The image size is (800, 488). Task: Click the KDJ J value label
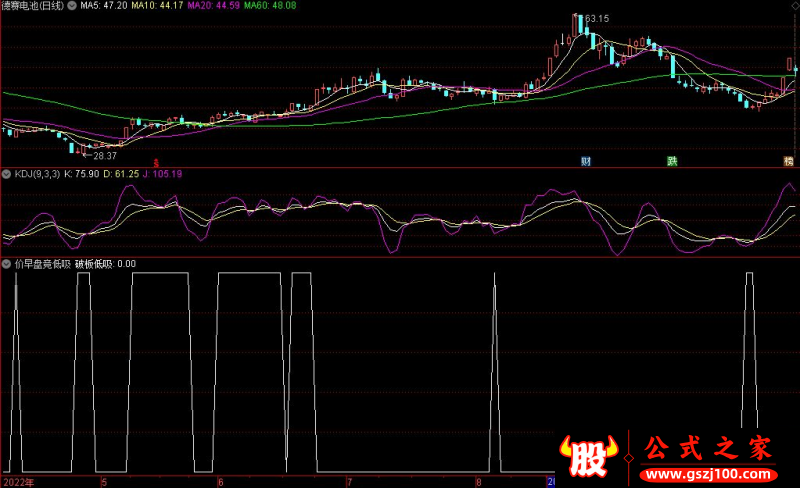point(161,174)
